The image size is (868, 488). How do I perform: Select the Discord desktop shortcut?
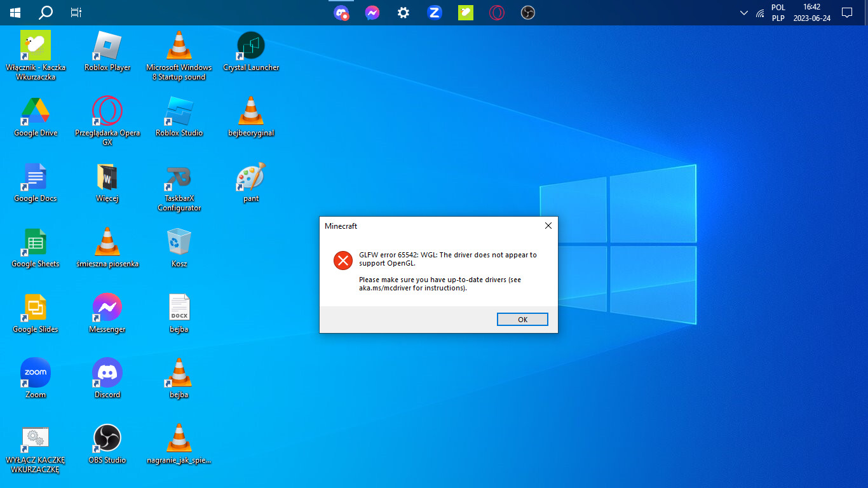point(107,379)
